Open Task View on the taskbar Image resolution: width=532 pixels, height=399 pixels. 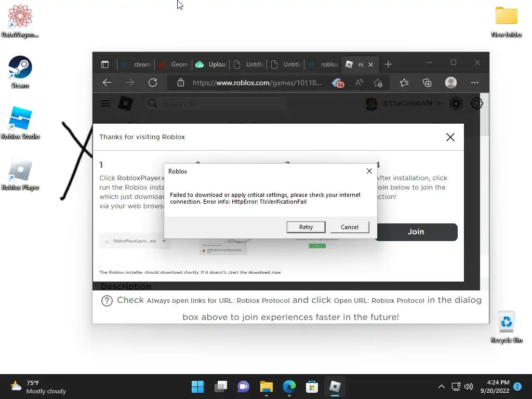coord(220,387)
